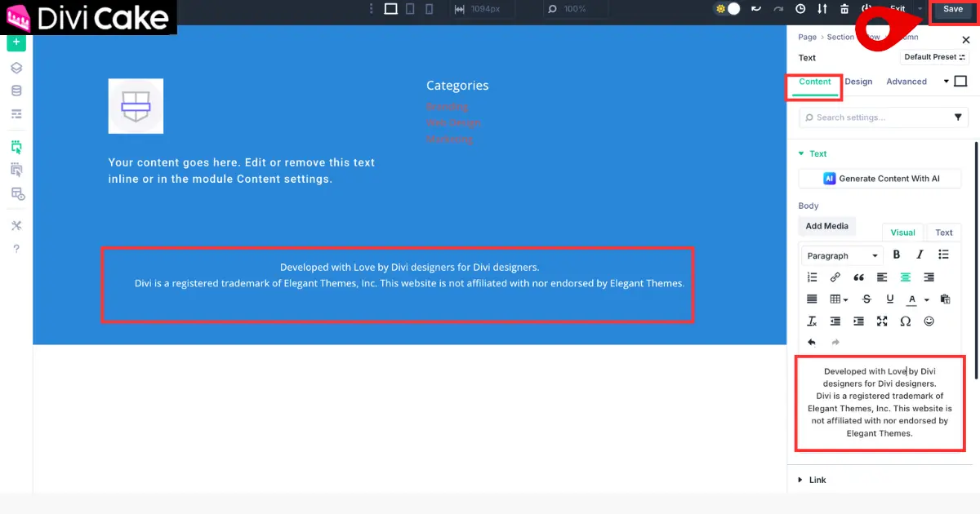The image size is (980, 514).
Task: Click the Add Media button
Action: (x=827, y=226)
